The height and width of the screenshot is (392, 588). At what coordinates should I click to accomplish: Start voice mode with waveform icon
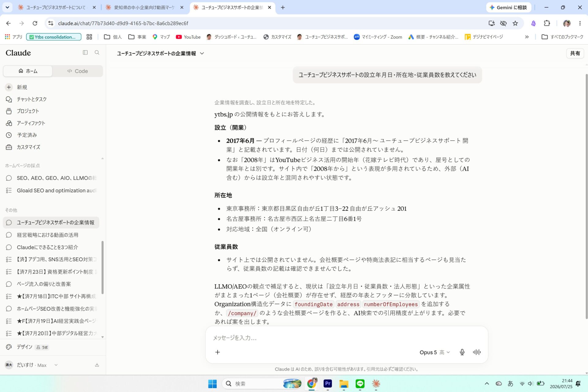pos(477,352)
